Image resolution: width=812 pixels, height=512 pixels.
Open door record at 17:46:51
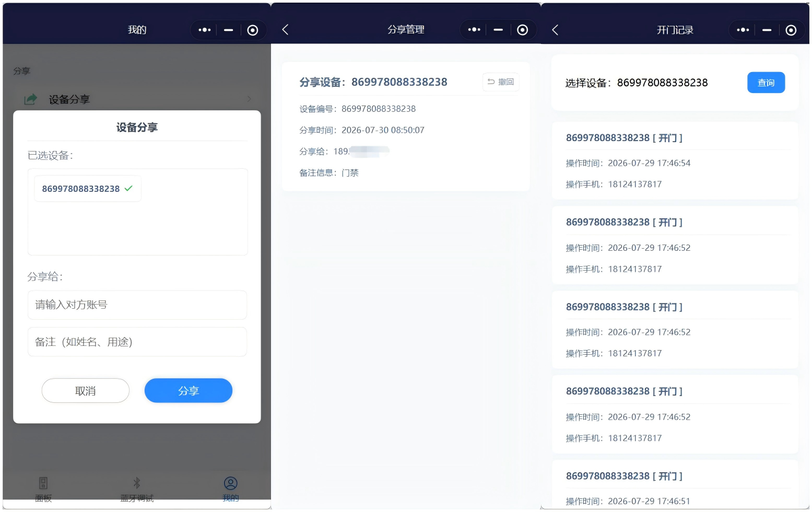(675, 484)
